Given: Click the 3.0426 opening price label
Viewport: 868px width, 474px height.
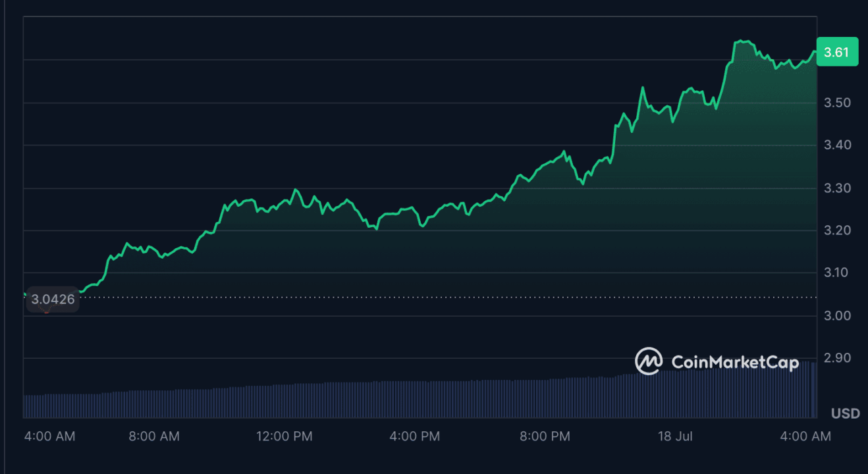Looking at the screenshot, I should point(53,300).
